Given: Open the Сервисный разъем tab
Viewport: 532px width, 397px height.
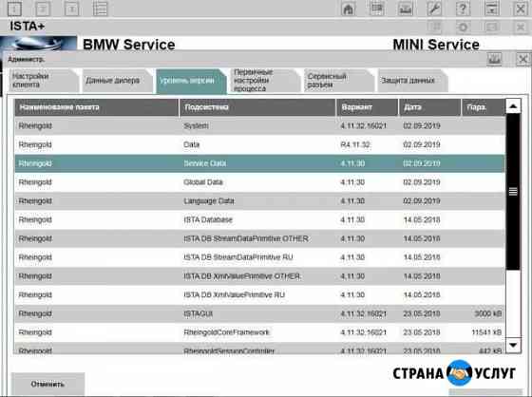Looking at the screenshot, I should coord(339,81).
